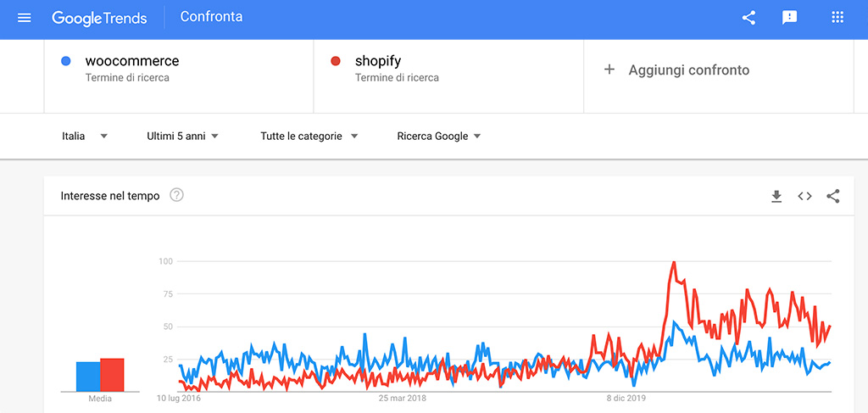
Task: Open the Ultimi 5 anni time range dropdown
Action: pos(183,137)
